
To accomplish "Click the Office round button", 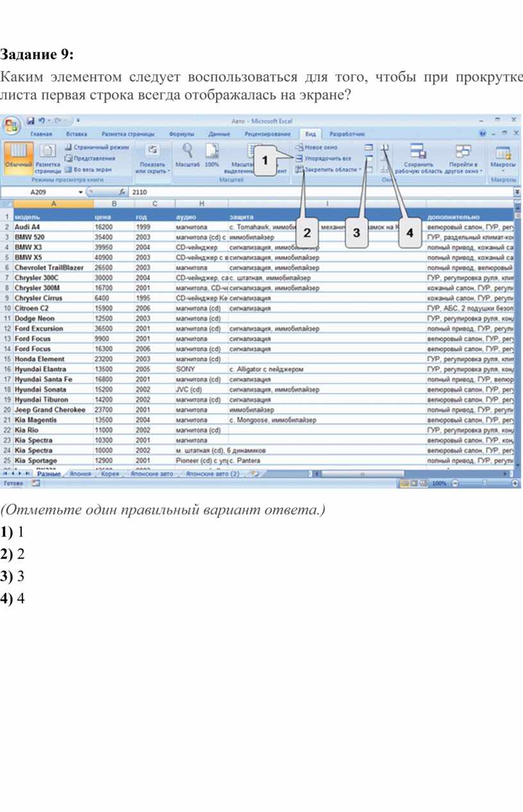I will [x=11, y=124].
